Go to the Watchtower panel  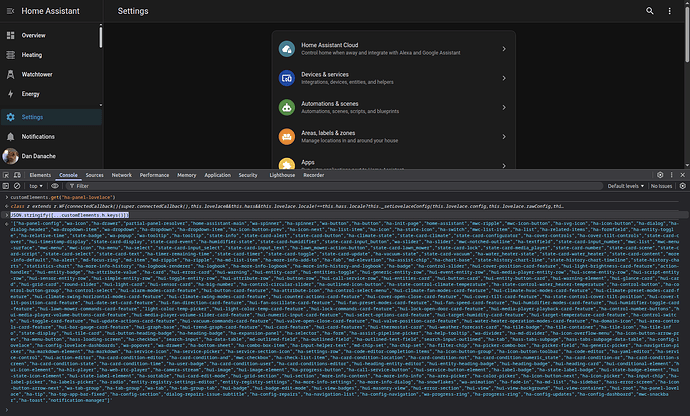point(51,74)
